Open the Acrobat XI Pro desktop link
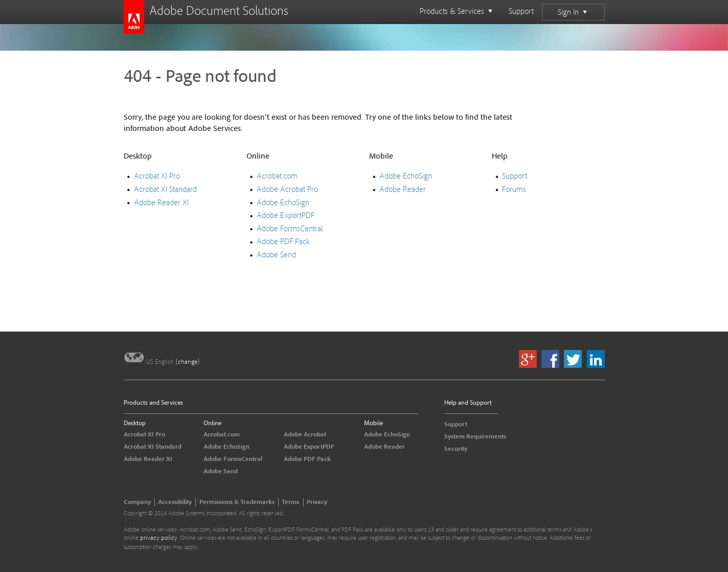Screen dimensions: 728x572 pos(157,176)
